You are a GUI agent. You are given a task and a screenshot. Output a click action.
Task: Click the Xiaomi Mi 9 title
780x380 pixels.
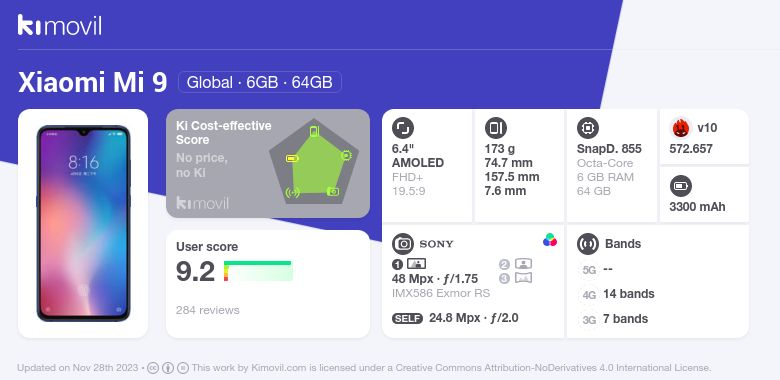pos(93,83)
